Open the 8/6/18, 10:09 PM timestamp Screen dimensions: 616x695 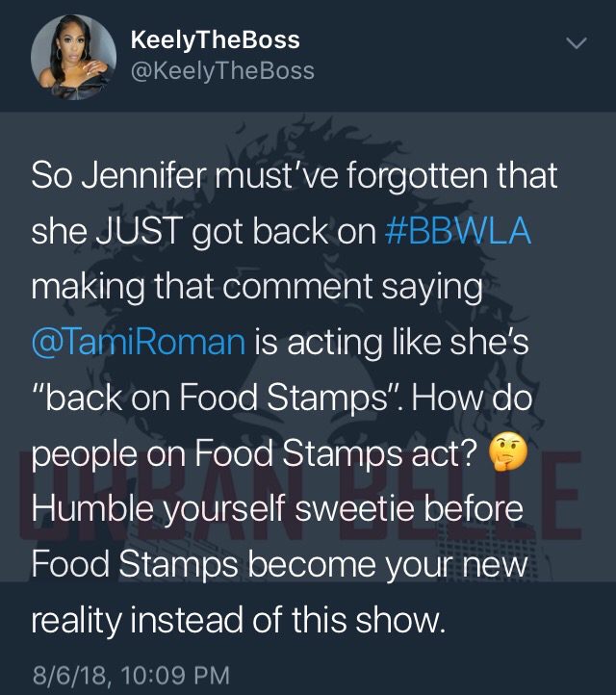(131, 675)
